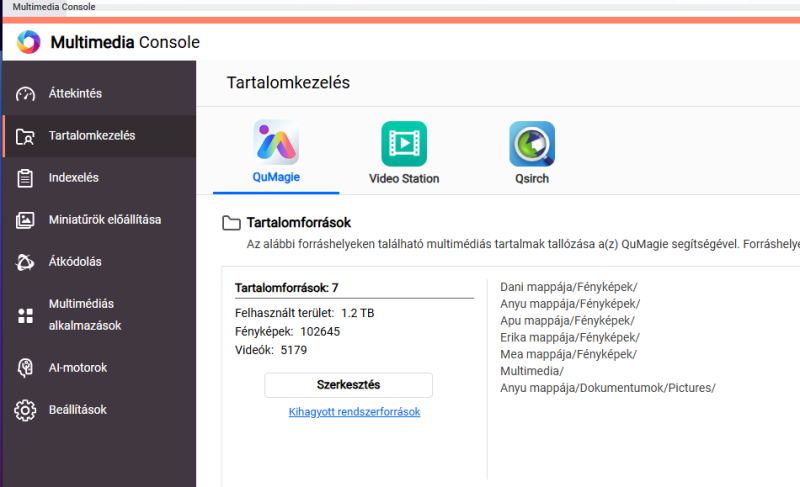Click the 'Tartalomforrások: 7' summary text
Screen dimensions: 800x487
coord(287,288)
